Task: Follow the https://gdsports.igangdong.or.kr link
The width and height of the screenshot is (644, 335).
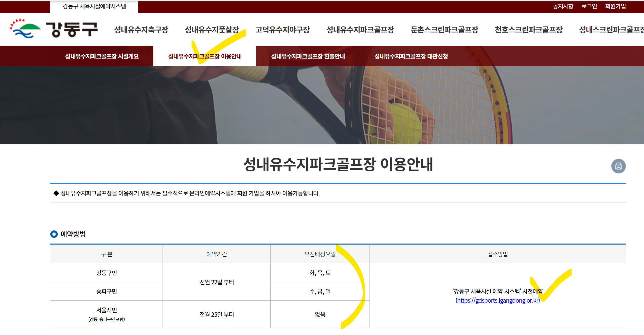Action: click(x=497, y=300)
